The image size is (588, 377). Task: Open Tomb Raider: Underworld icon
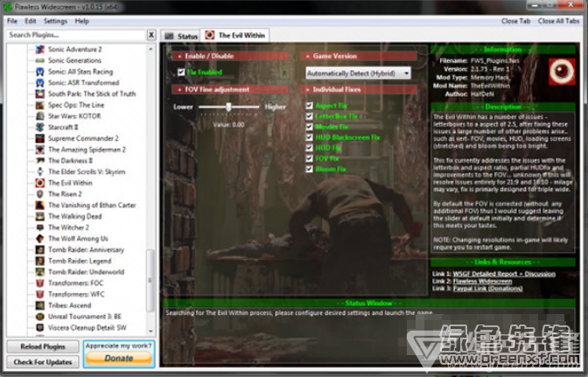tap(40, 272)
